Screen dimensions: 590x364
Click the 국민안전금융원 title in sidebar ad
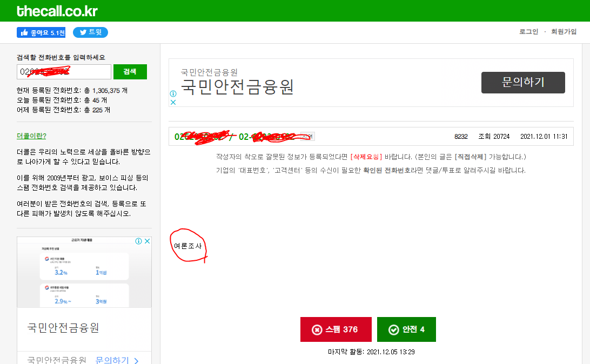(63, 328)
